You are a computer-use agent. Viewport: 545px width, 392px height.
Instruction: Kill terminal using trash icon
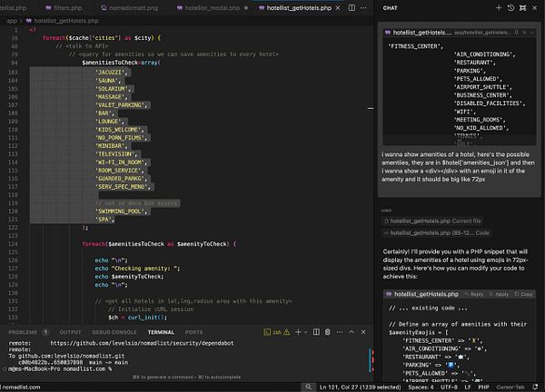click(x=327, y=332)
